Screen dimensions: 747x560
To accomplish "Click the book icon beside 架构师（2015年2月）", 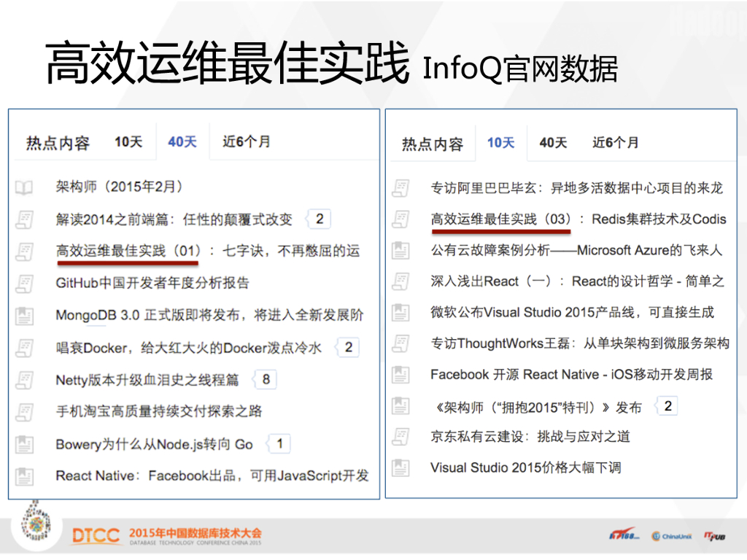I will pos(24,187).
